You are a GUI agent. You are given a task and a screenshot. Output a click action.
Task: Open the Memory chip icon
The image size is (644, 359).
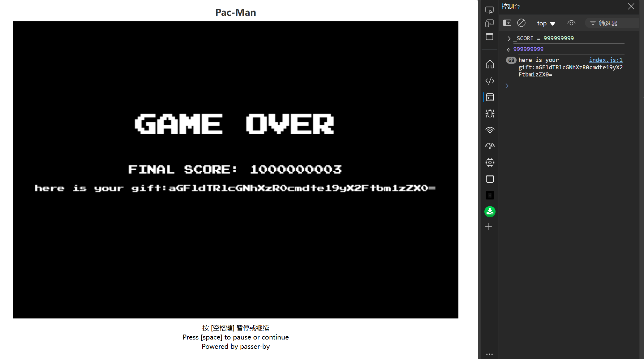[x=490, y=162]
